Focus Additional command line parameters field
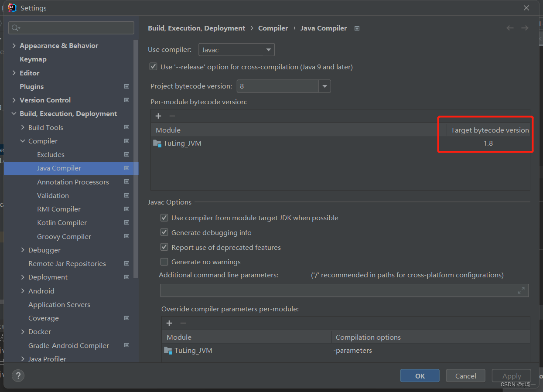Screen dimensions: 543x392 (345, 290)
